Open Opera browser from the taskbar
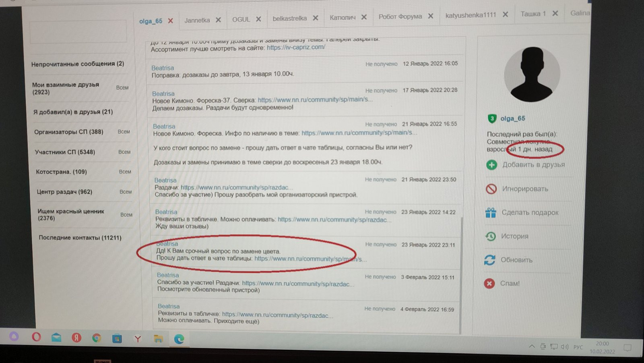Viewport: 644px width, 363px height. tap(36, 337)
